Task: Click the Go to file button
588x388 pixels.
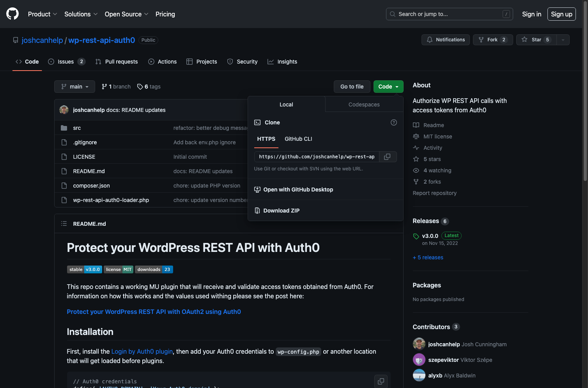Action: point(352,87)
